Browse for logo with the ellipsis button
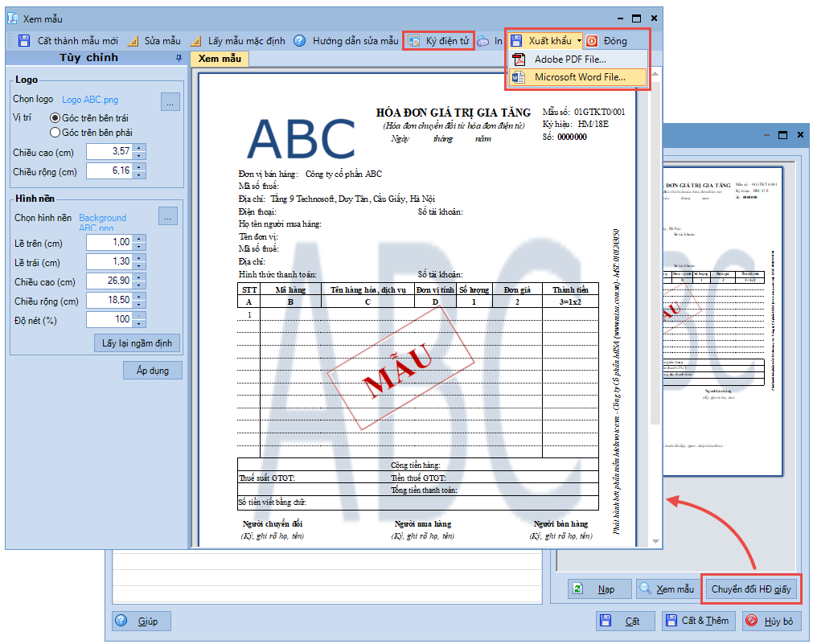This screenshot has height=644, width=813. pos(170,101)
